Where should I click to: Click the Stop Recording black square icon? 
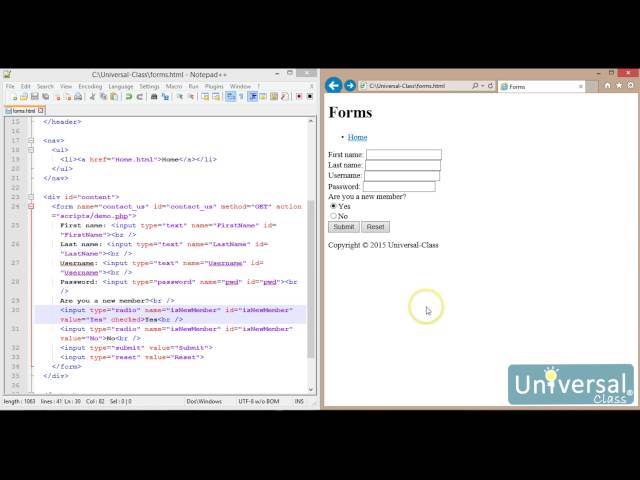click(310, 97)
